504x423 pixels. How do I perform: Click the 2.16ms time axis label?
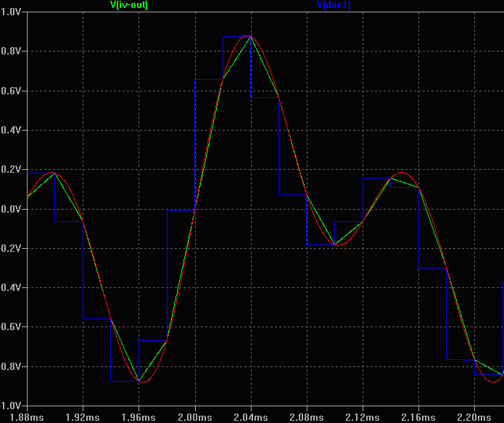[418, 417]
